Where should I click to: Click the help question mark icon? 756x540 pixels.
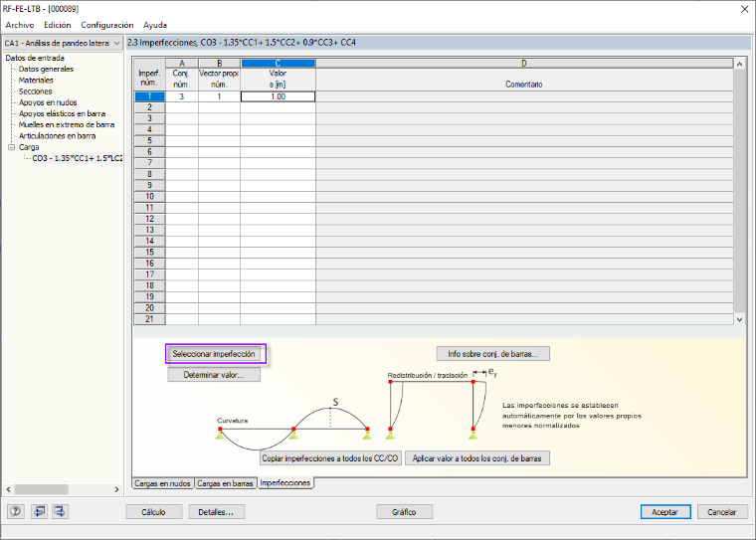tap(16, 511)
